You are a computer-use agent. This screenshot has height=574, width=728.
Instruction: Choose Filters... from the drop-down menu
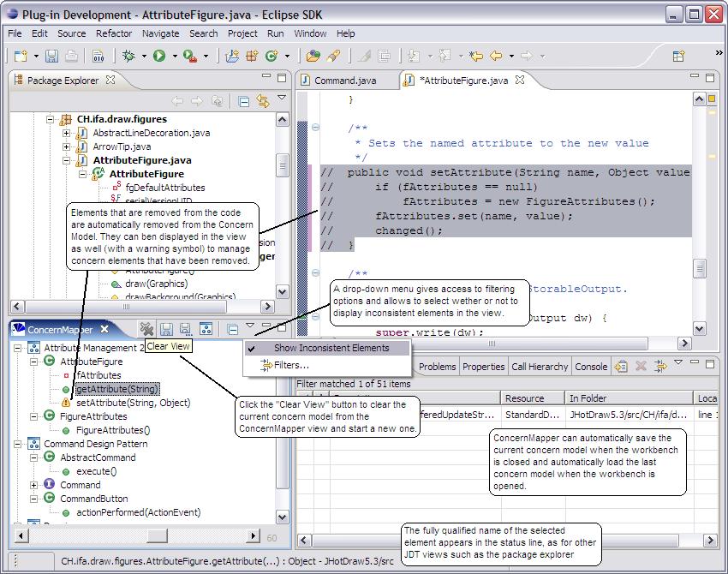click(327, 366)
